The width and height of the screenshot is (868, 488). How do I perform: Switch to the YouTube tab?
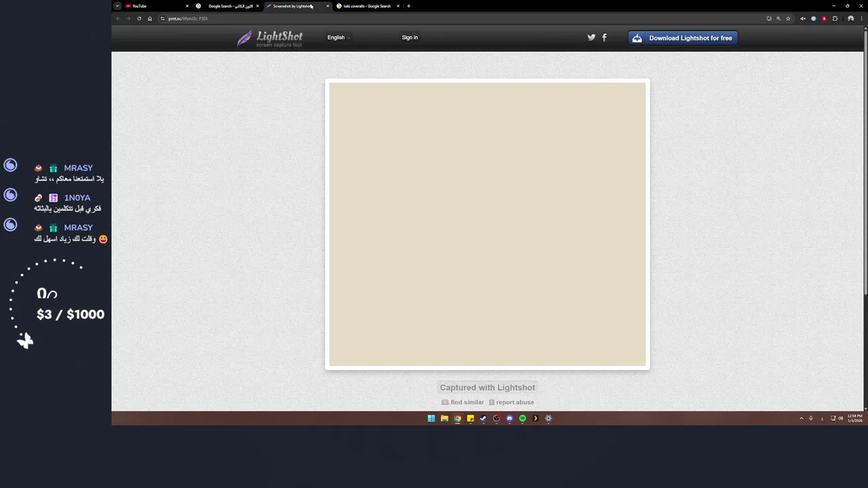tap(157, 6)
